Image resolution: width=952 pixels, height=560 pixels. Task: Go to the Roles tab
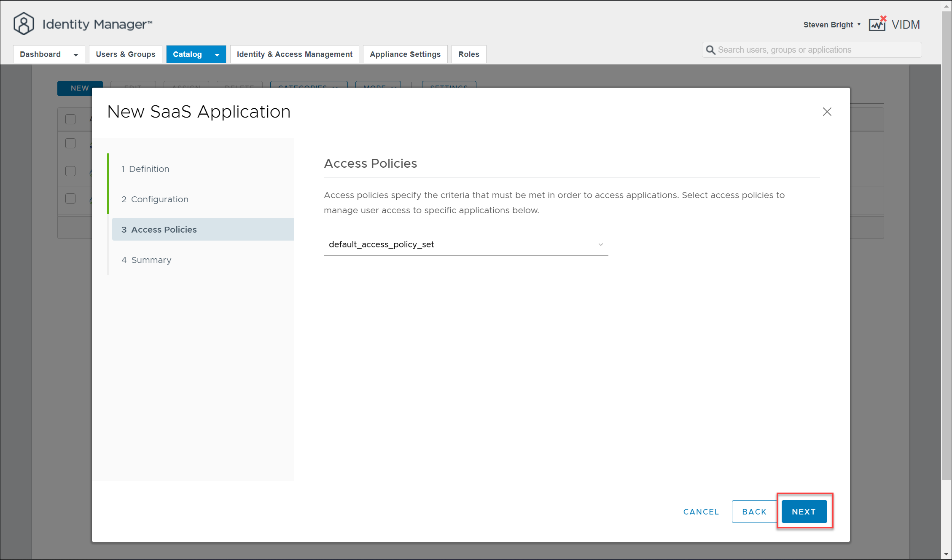pyautogui.click(x=468, y=54)
